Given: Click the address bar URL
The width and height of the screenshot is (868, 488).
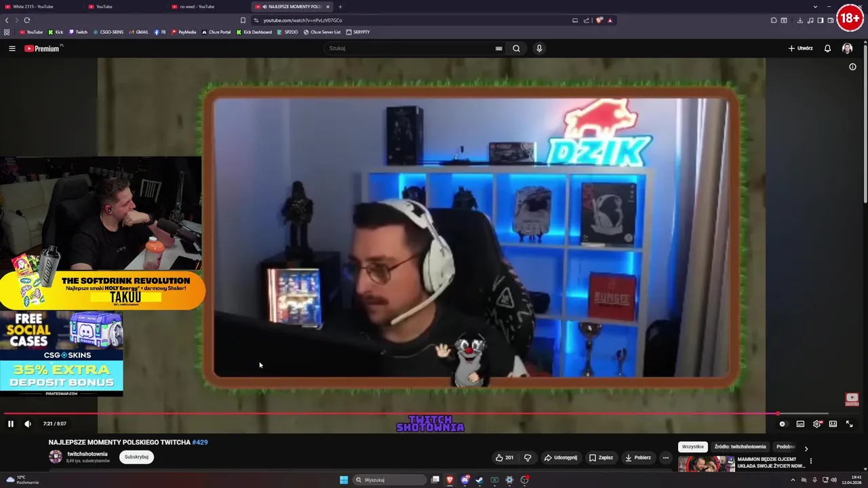Looking at the screenshot, I should 302,20.
